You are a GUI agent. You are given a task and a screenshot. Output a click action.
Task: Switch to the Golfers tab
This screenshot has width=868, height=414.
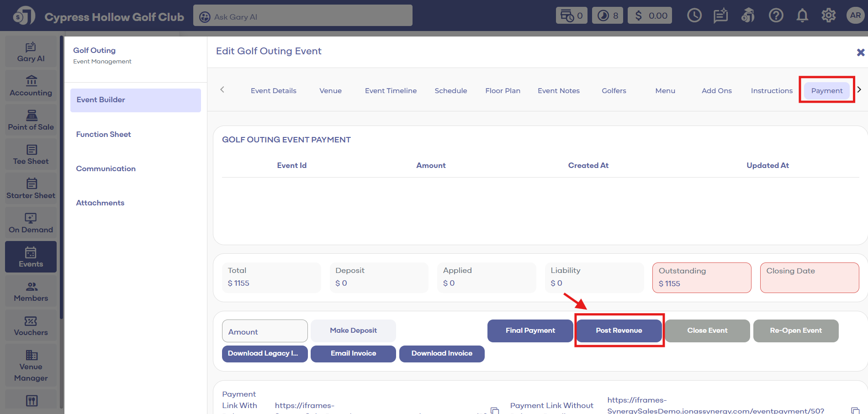(x=614, y=91)
